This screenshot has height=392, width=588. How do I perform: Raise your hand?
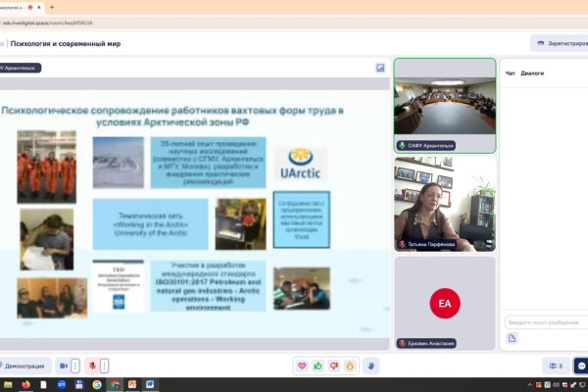(370, 366)
